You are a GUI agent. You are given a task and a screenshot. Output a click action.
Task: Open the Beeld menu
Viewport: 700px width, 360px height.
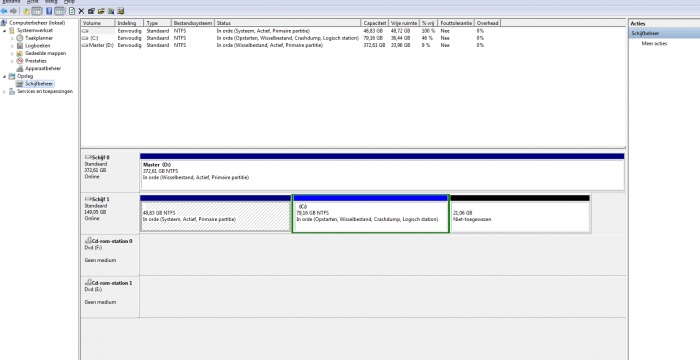tap(51, 2)
